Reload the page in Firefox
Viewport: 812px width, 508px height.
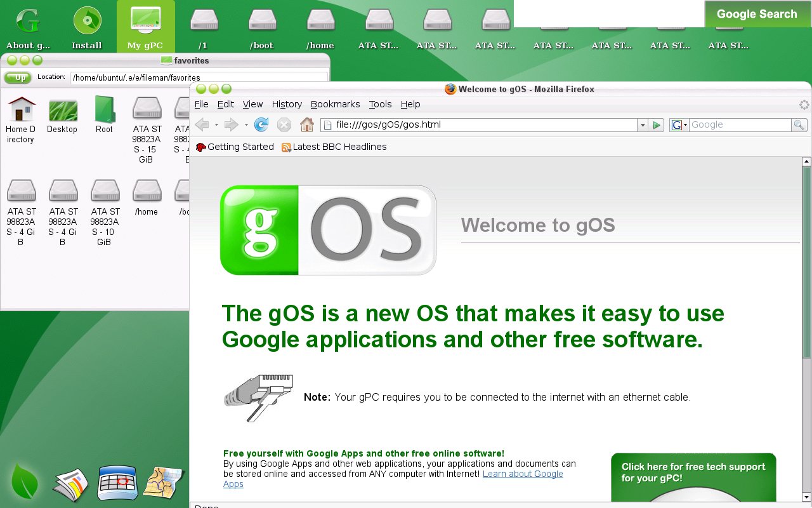coord(261,124)
